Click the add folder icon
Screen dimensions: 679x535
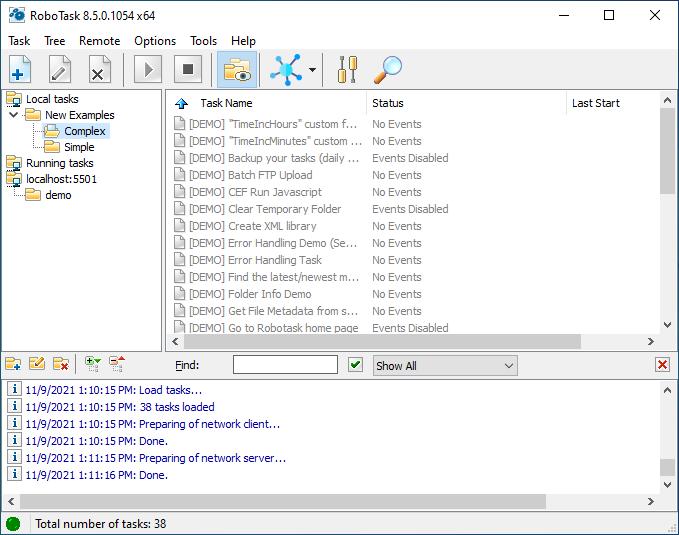coord(13,363)
